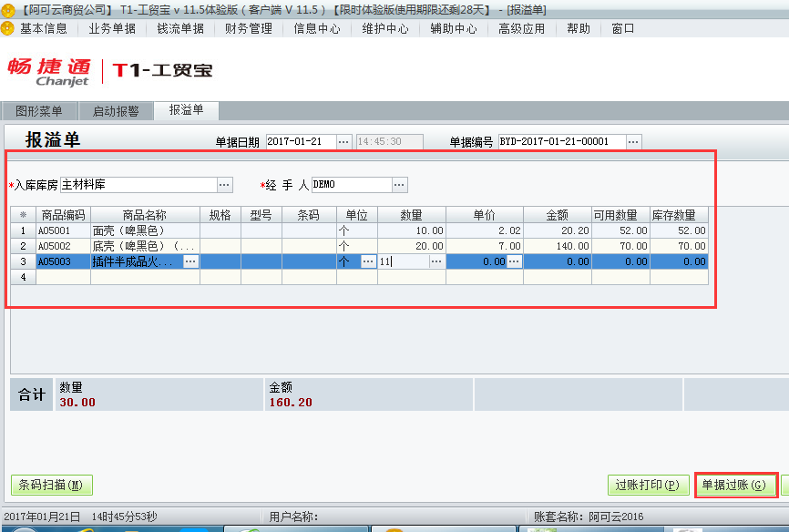
Task: Click the asterisk corner header of the grid
Action: click(x=23, y=215)
